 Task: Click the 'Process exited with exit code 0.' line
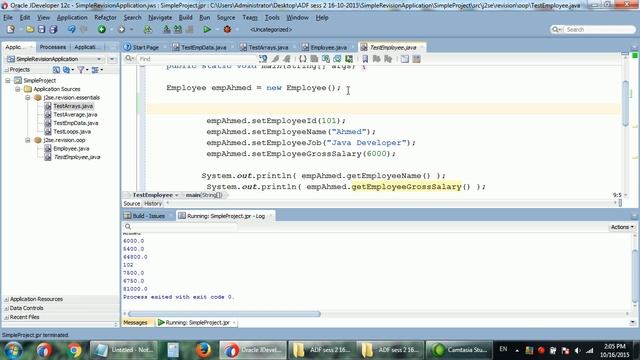pyautogui.click(x=179, y=297)
